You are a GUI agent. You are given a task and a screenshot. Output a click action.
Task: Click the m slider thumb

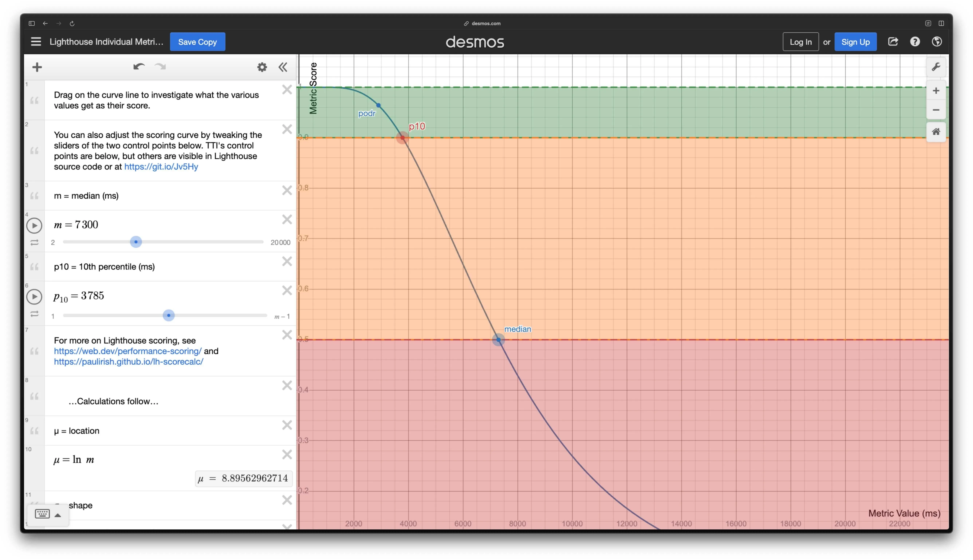tap(136, 242)
